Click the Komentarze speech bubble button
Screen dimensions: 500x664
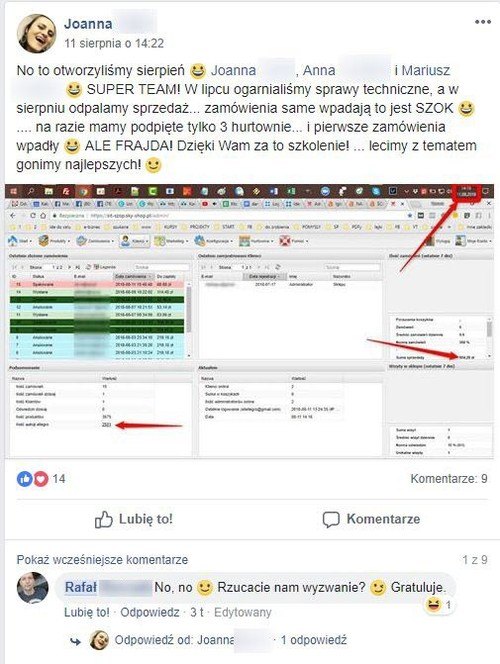pyautogui.click(x=371, y=519)
